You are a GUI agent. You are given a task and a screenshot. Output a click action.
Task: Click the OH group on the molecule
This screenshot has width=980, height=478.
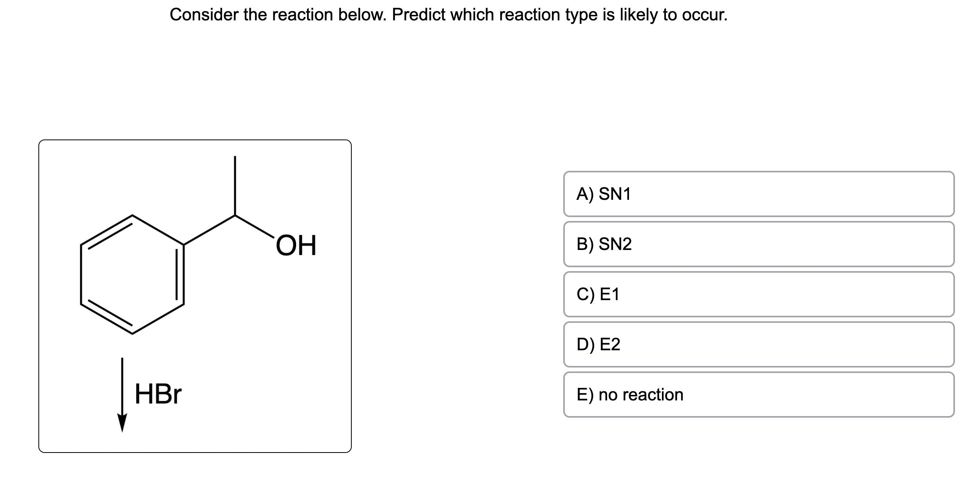(296, 246)
